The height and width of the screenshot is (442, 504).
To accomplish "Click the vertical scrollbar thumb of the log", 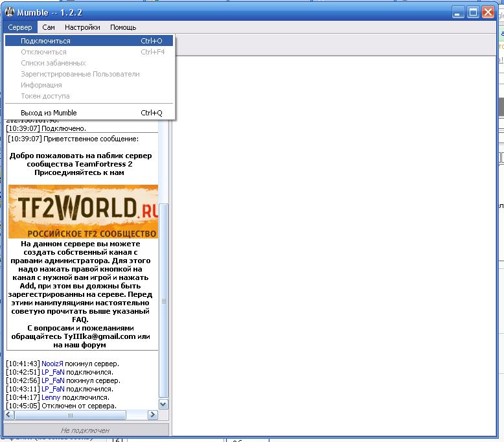I will point(163,301).
